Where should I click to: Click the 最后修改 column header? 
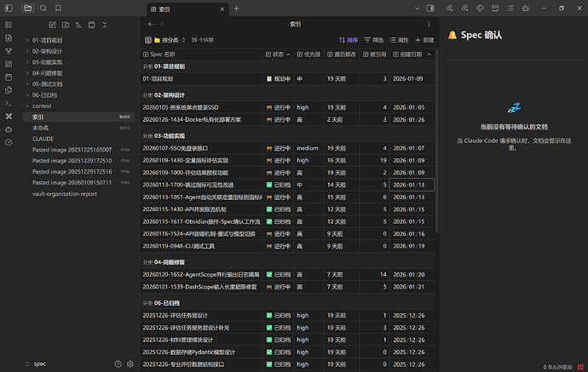(x=342, y=54)
